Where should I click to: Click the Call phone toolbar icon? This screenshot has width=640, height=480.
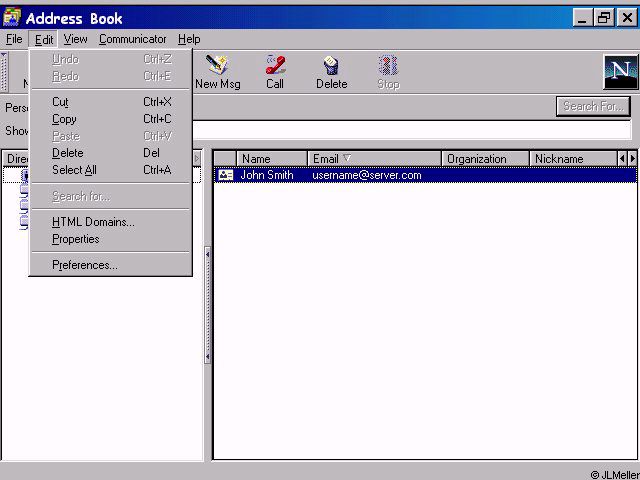coord(275,71)
